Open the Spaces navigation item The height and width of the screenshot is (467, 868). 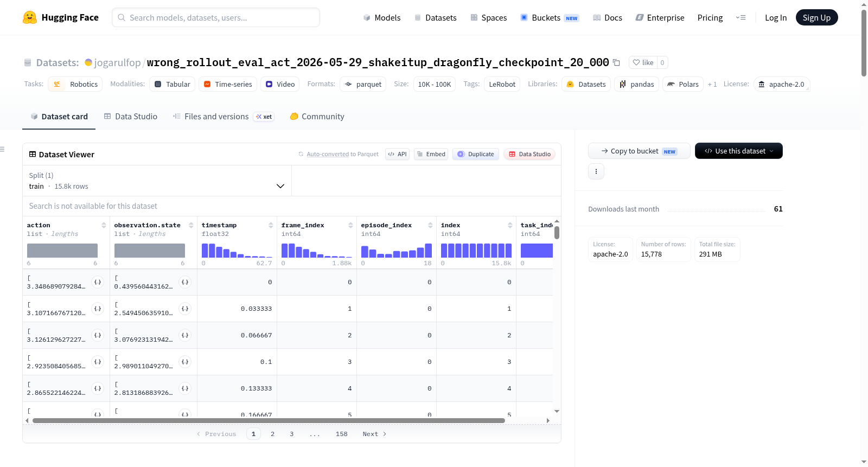[x=489, y=17]
